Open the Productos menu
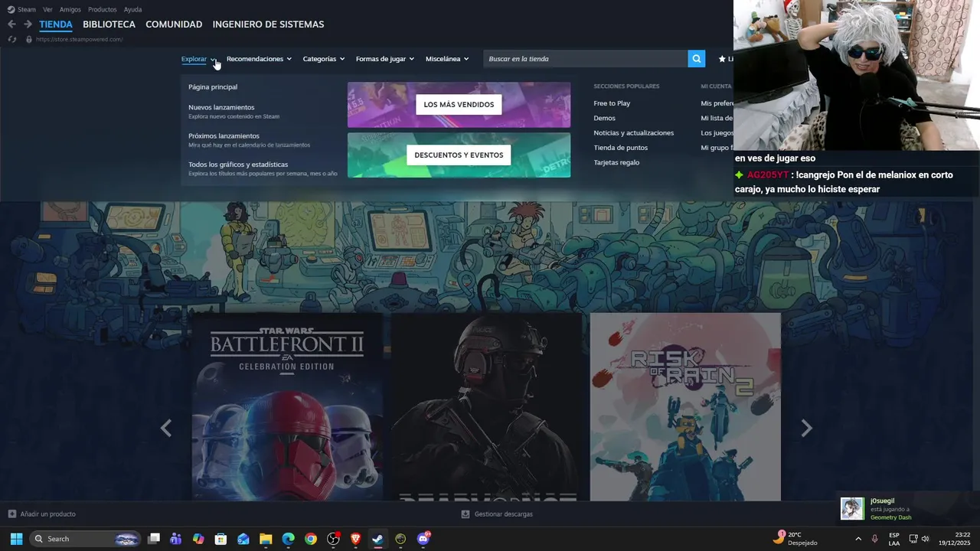The height and width of the screenshot is (551, 980). point(103,9)
